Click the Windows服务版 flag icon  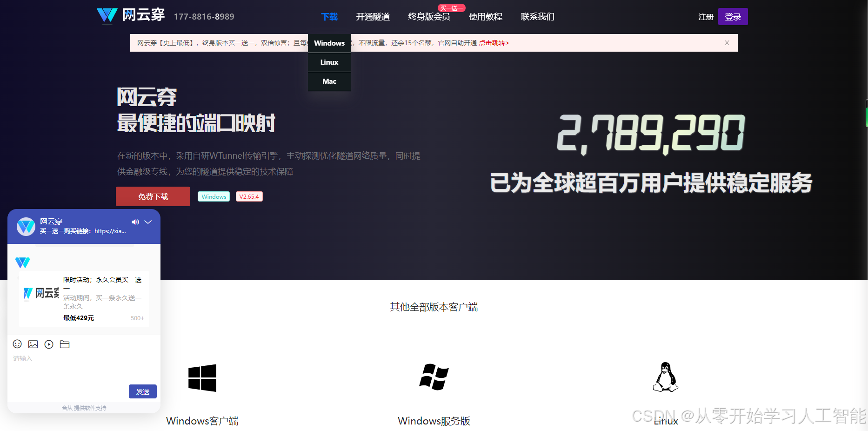(x=434, y=377)
